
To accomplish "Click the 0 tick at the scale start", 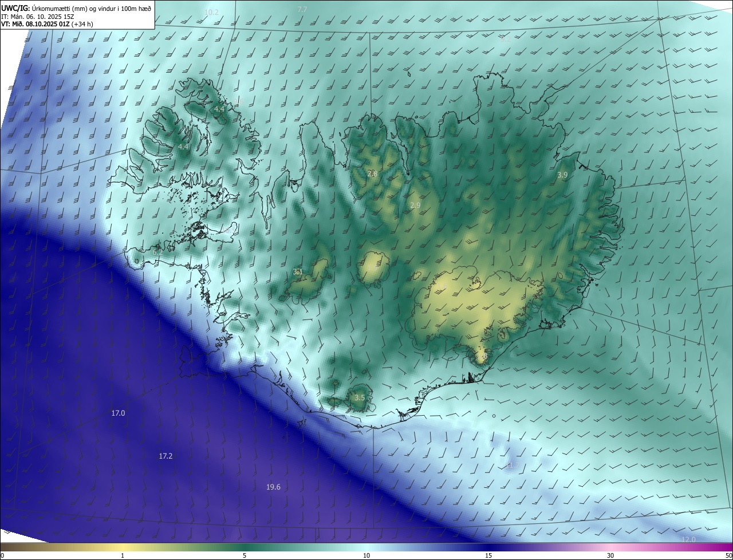I will tap(2, 555).
